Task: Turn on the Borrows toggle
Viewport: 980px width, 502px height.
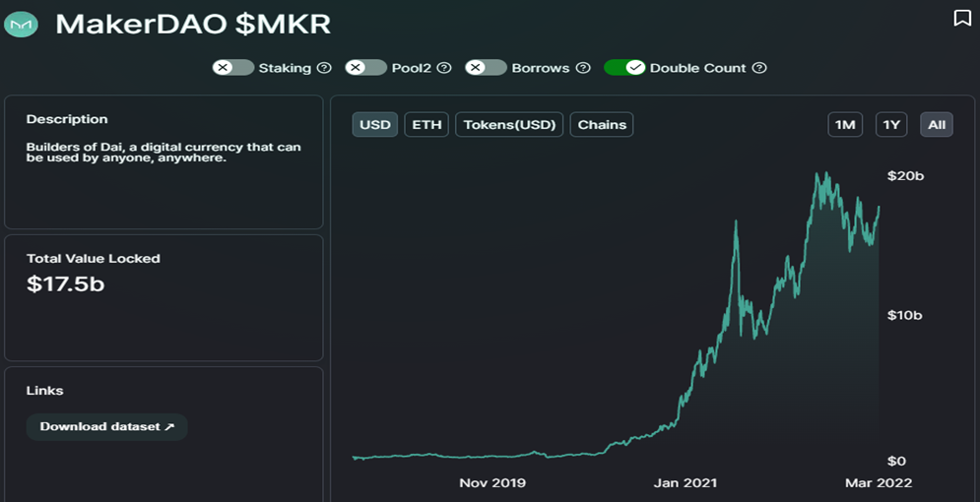Action: pyautogui.click(x=486, y=68)
